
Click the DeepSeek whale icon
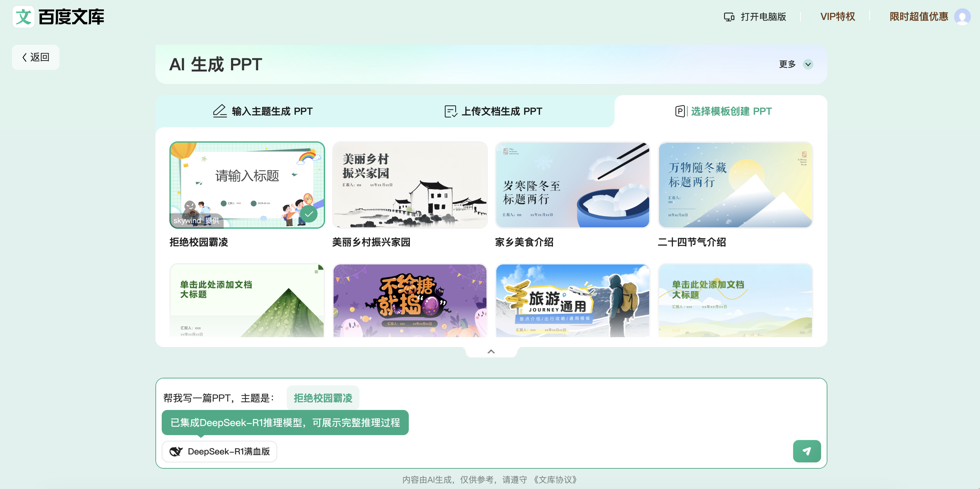176,451
